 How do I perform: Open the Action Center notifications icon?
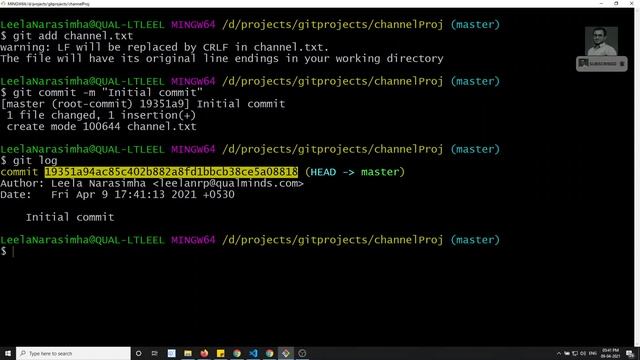pyautogui.click(x=630, y=353)
